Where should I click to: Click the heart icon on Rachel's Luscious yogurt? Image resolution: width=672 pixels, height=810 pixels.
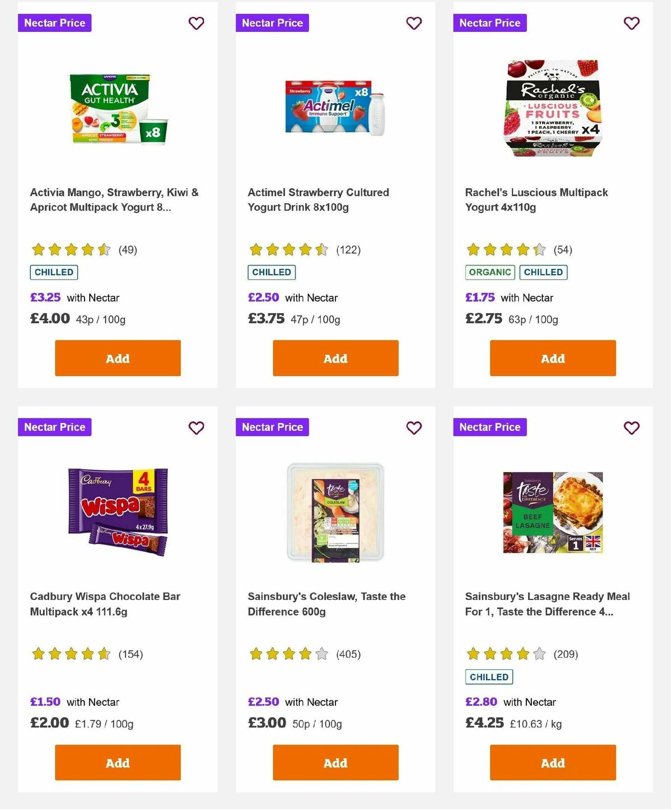coord(632,23)
